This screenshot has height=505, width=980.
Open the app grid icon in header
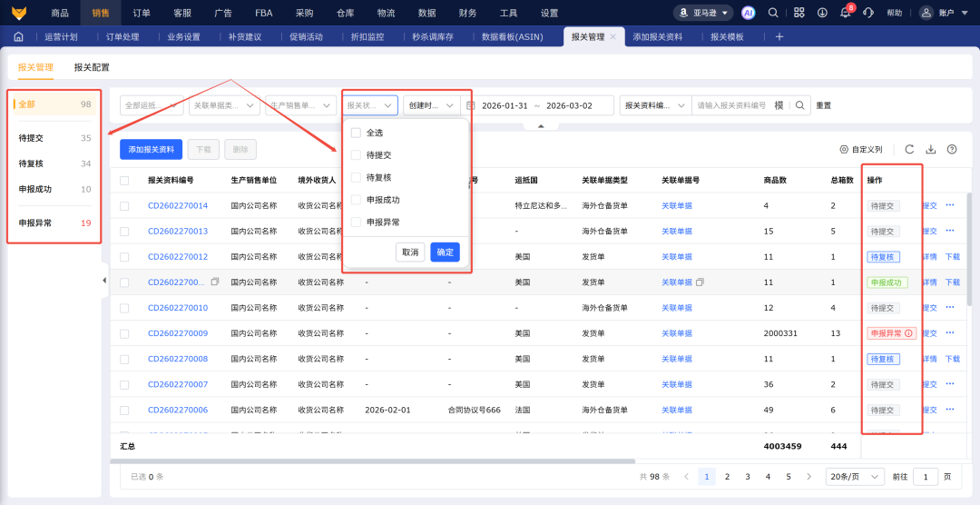tap(799, 13)
